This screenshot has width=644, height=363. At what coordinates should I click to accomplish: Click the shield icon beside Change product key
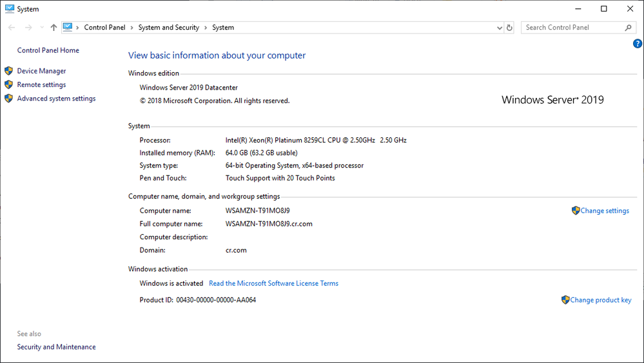click(x=565, y=300)
